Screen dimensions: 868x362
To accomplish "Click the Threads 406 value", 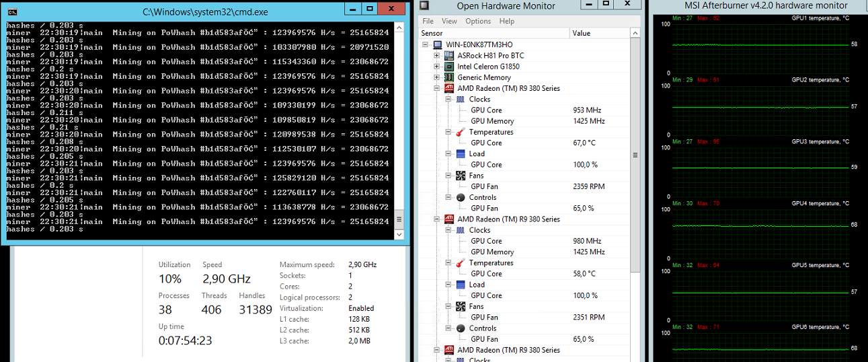I will coord(211,310).
